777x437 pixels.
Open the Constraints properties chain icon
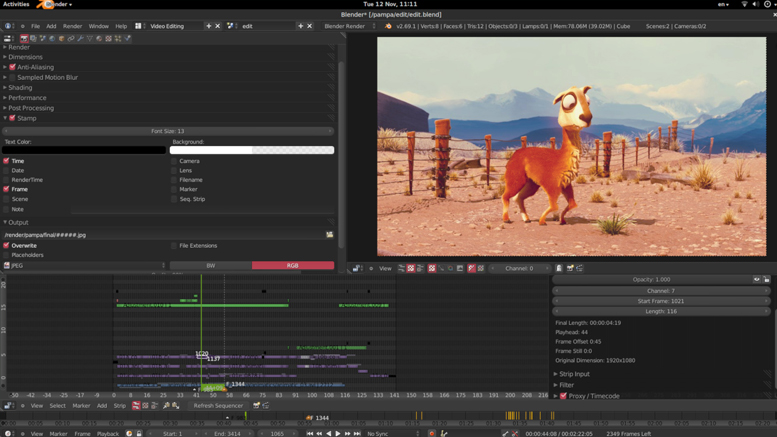[x=71, y=38]
